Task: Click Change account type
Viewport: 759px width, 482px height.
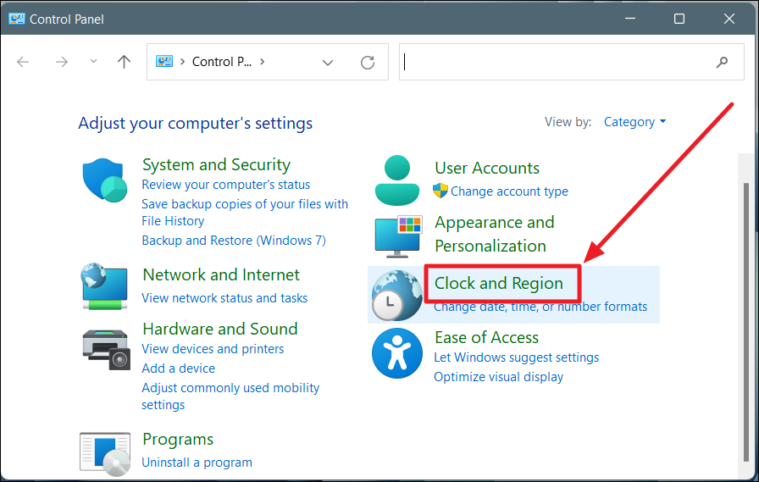Action: click(x=509, y=191)
